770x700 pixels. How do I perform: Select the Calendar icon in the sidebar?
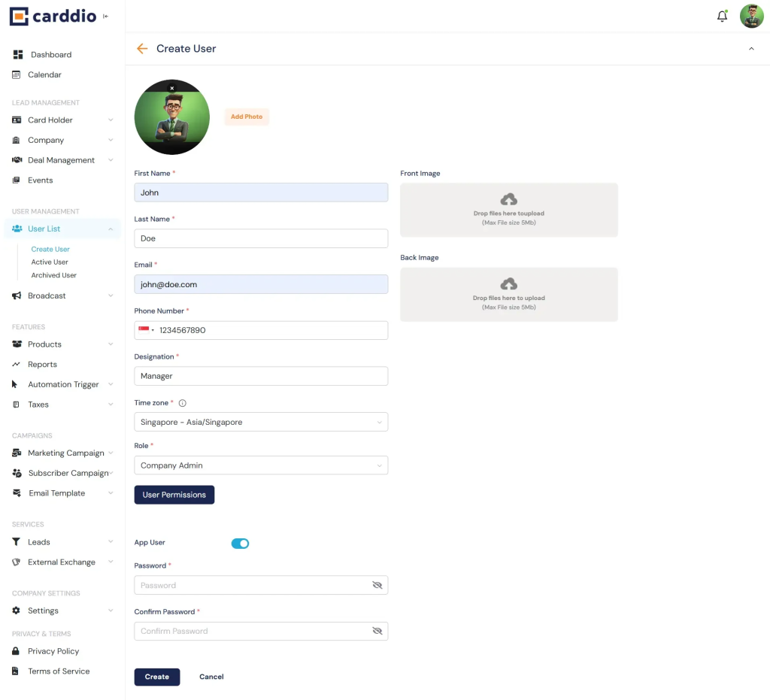[x=17, y=74]
